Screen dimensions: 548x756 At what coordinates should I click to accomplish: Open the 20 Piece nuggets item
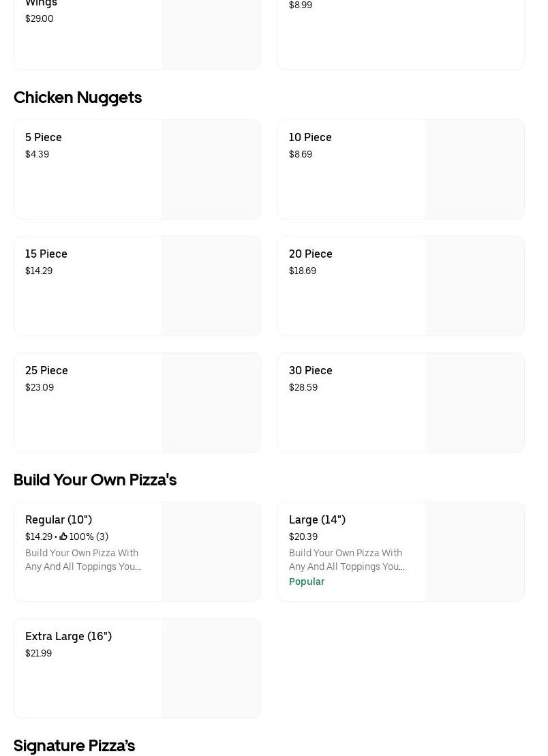311,254
